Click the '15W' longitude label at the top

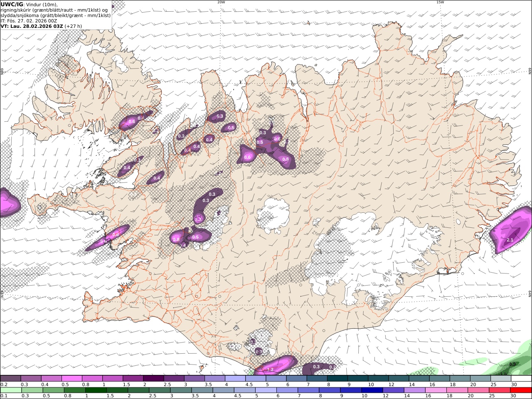pyautogui.click(x=440, y=2)
